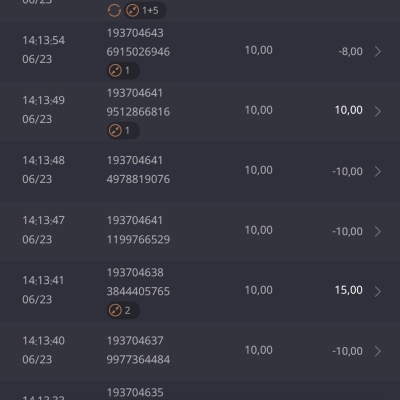Image resolution: width=400 pixels, height=400 pixels.
Task: Open chevron beside the 15,00 result
Action: coord(378,291)
